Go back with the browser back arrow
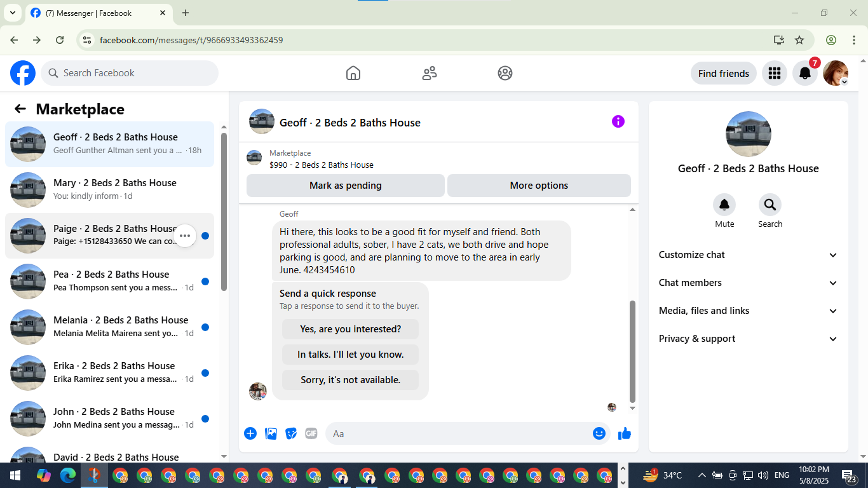 pos(14,40)
